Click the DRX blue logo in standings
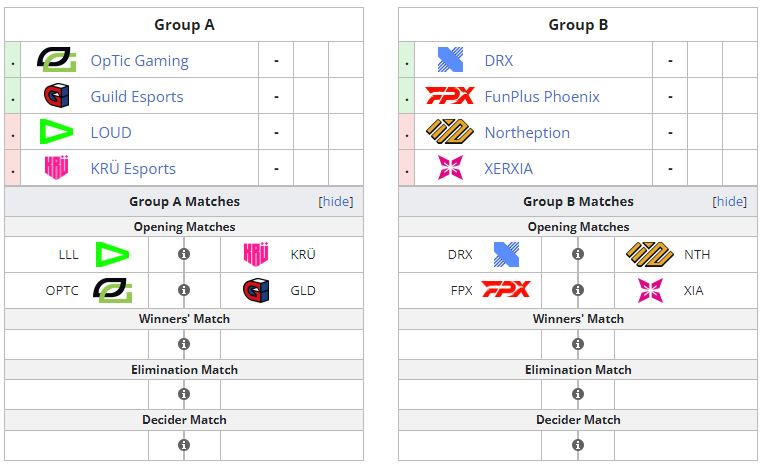The image size is (764, 464). pos(450,60)
